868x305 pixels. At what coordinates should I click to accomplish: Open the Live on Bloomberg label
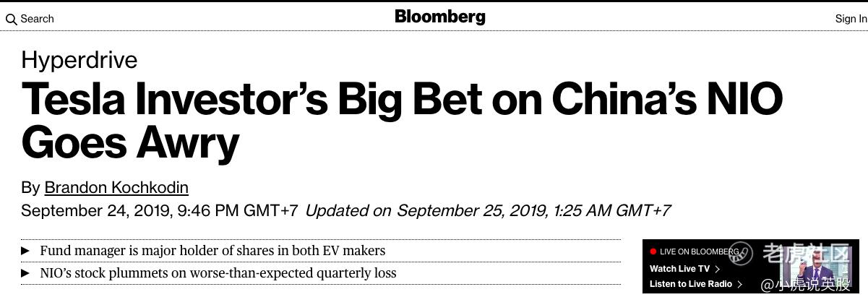(x=699, y=252)
